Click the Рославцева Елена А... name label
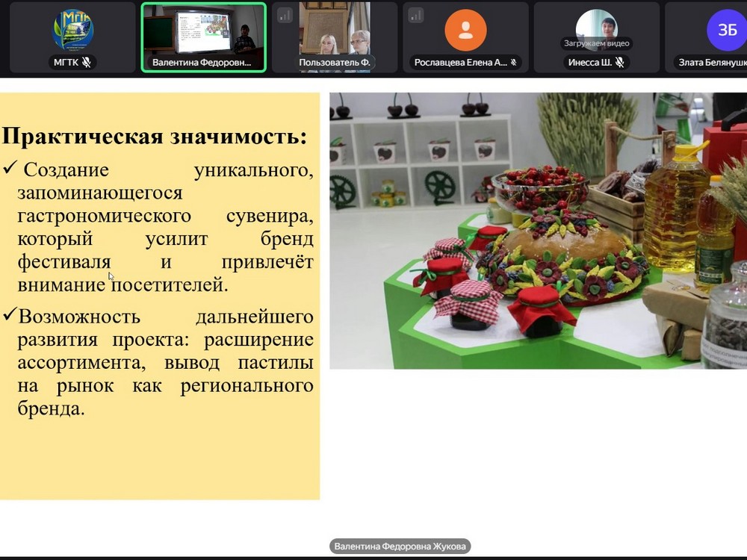 click(x=459, y=63)
